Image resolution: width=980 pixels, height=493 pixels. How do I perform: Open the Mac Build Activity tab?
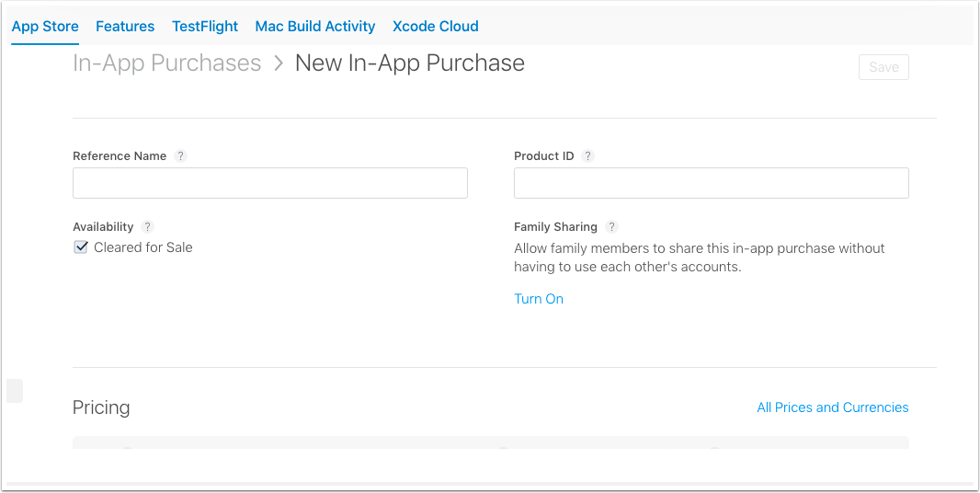coord(315,27)
